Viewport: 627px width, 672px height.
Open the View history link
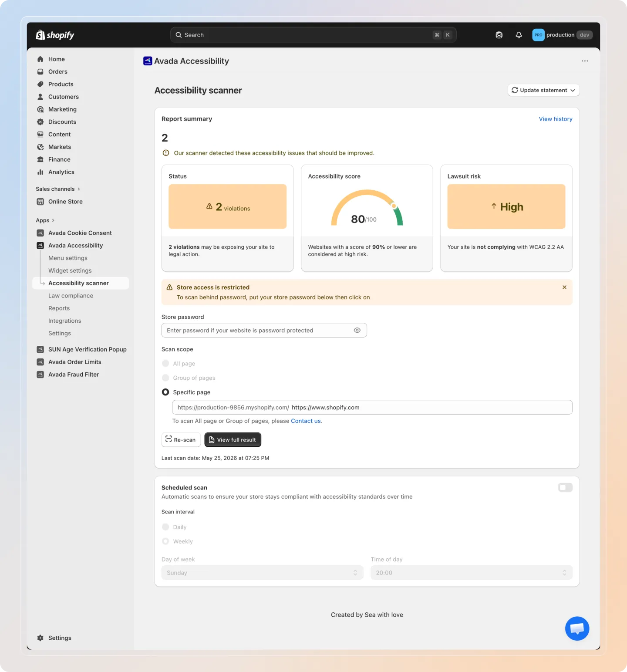click(556, 119)
